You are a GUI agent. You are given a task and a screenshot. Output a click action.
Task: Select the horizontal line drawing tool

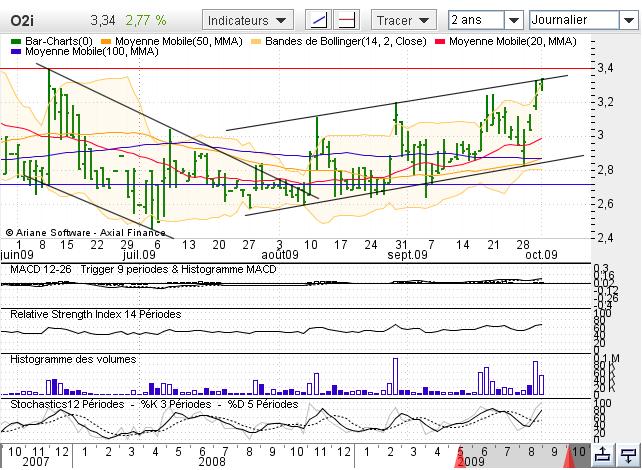click(346, 20)
